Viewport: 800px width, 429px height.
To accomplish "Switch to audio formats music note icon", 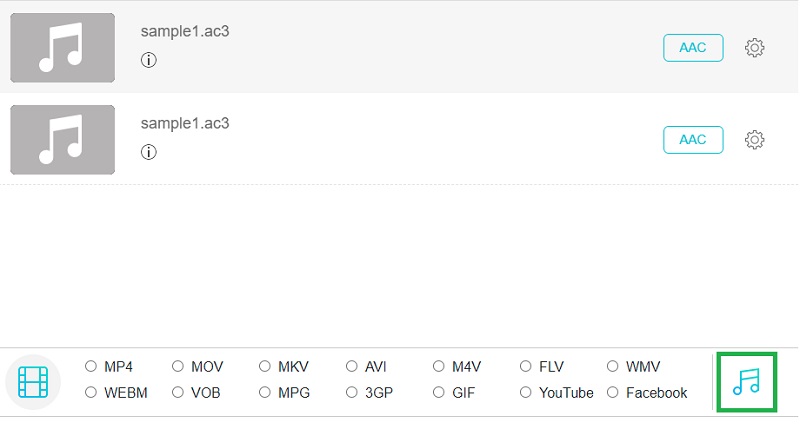I will click(x=746, y=381).
